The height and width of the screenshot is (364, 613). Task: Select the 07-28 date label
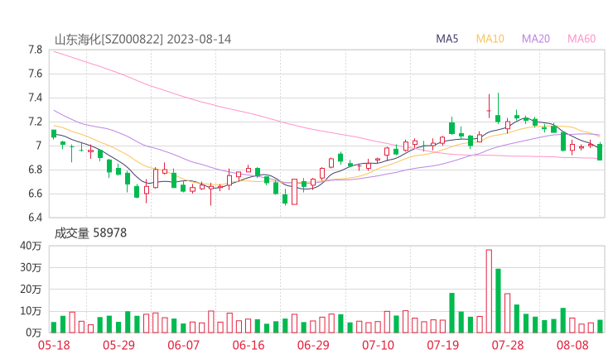click(508, 345)
